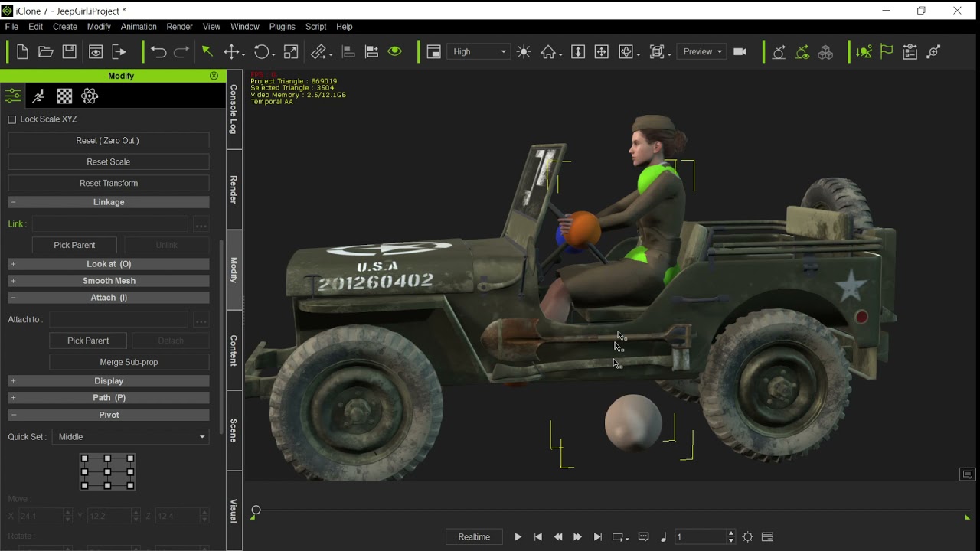
Task: Open the Physics tab atom icon
Action: pyautogui.click(x=90, y=96)
